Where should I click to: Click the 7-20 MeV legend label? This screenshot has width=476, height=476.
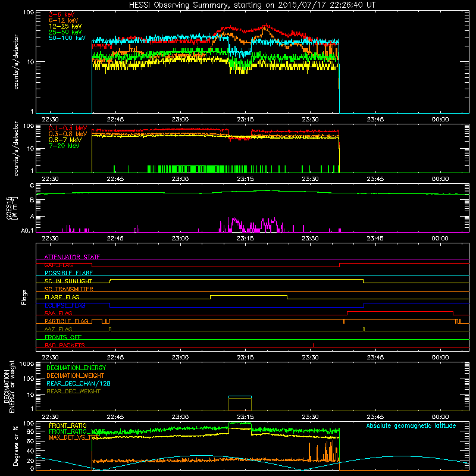(64, 146)
